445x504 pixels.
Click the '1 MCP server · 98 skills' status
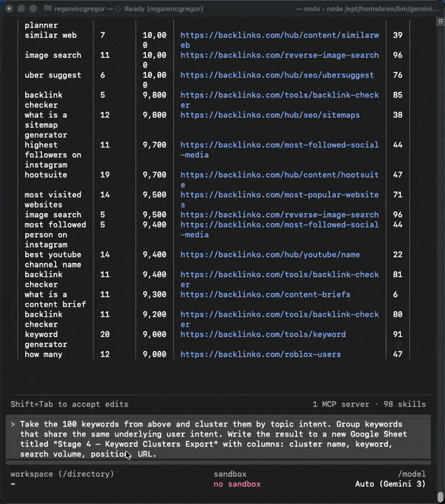click(369, 404)
